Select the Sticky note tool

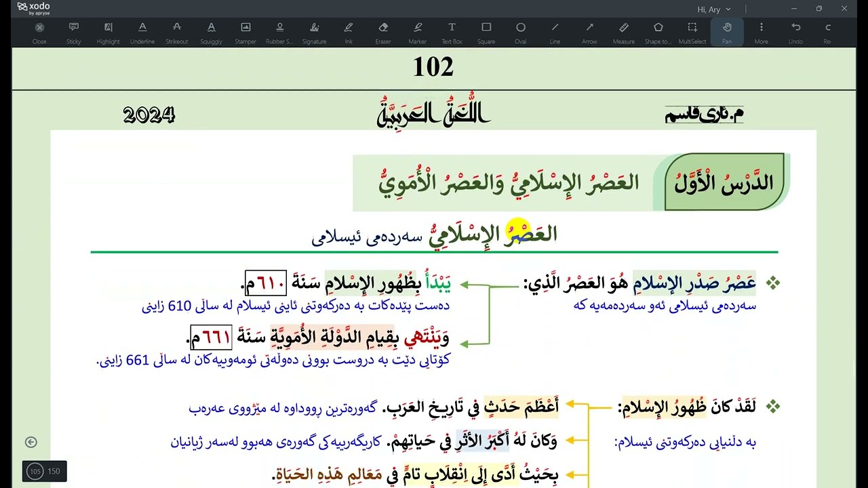74,32
